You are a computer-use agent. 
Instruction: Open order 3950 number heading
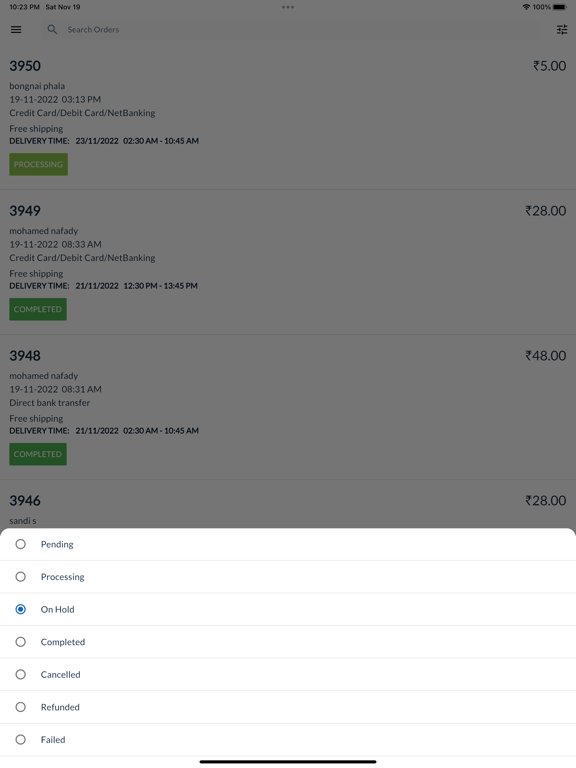[25, 66]
